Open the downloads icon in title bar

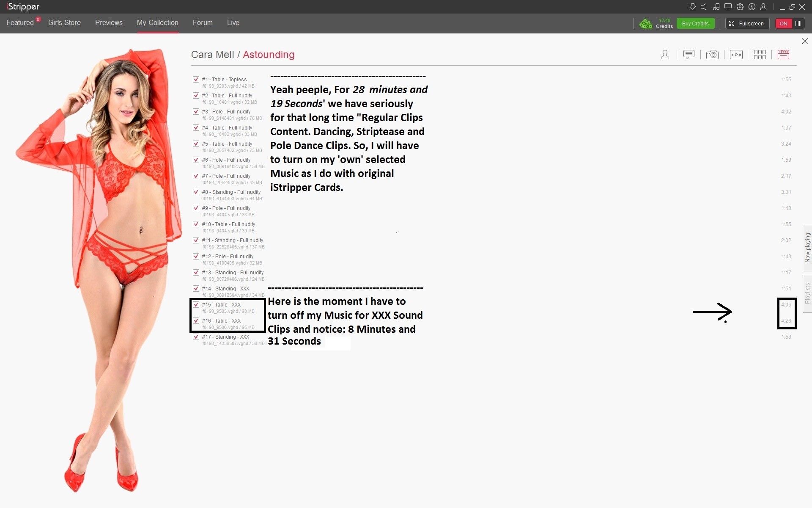point(692,7)
